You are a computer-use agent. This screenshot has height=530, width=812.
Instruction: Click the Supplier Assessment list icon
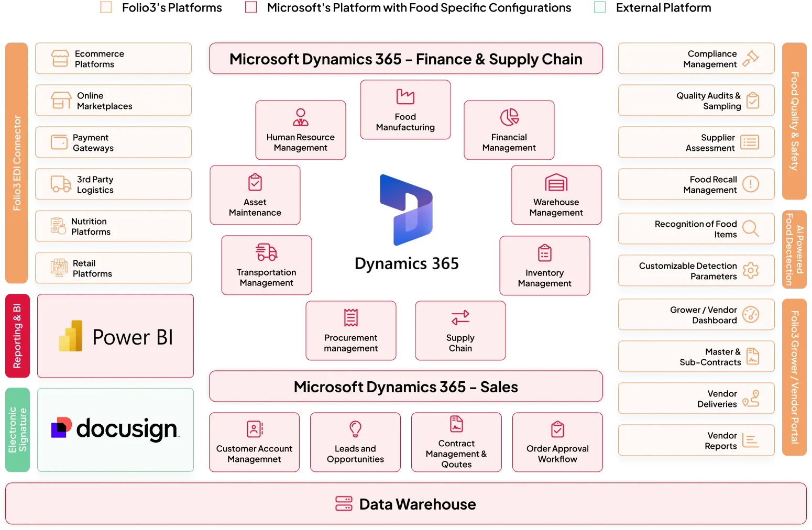[750, 142]
